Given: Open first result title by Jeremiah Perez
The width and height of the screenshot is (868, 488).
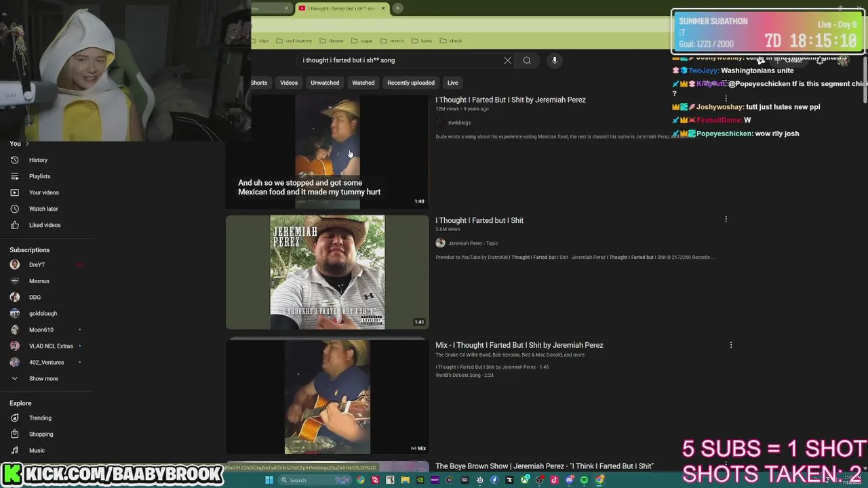Looking at the screenshot, I should (511, 100).
